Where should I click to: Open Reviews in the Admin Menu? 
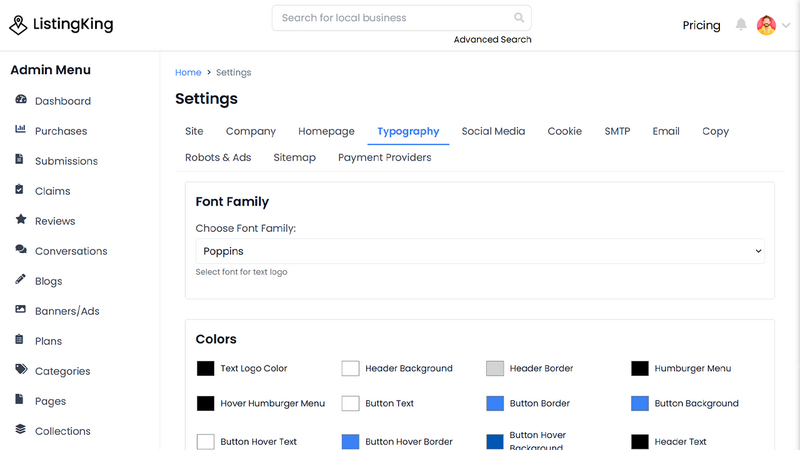(x=55, y=221)
